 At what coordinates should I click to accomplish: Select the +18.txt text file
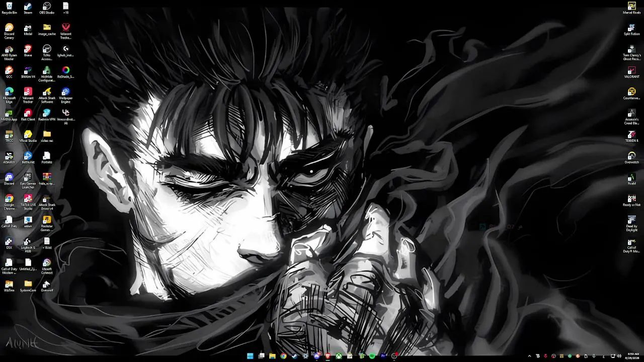coord(47,243)
